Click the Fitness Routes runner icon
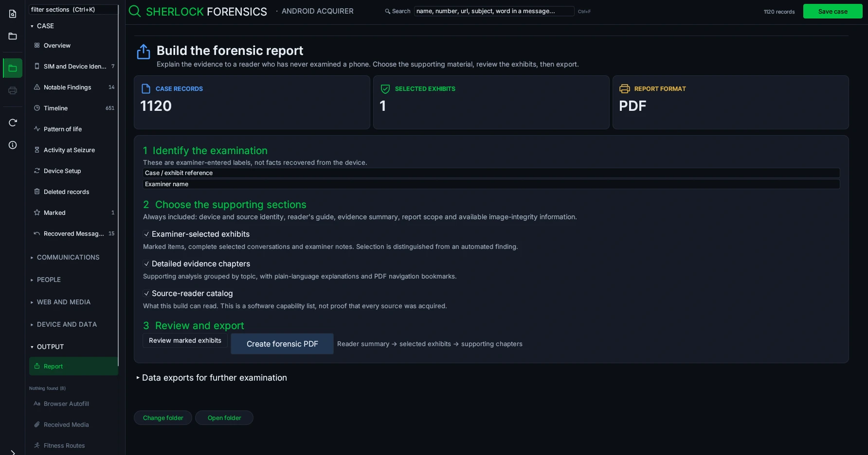Viewport: 868px width, 455px height. [x=37, y=445]
